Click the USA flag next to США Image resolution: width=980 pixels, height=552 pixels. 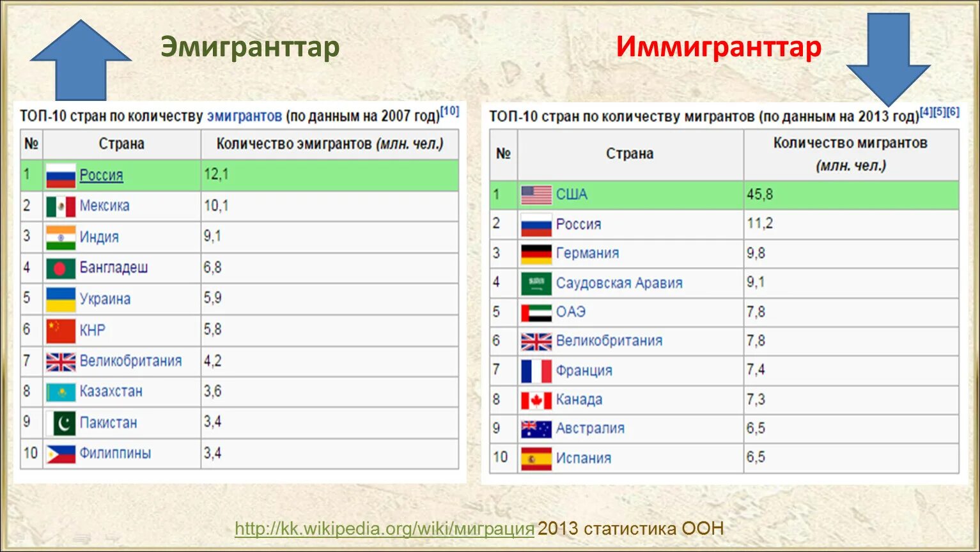[x=536, y=195]
